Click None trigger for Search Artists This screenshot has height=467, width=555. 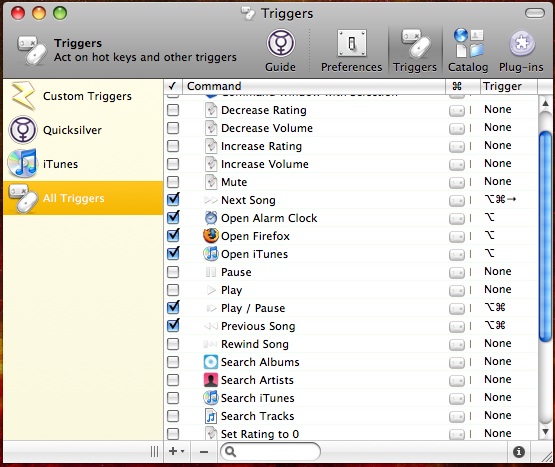(x=498, y=379)
